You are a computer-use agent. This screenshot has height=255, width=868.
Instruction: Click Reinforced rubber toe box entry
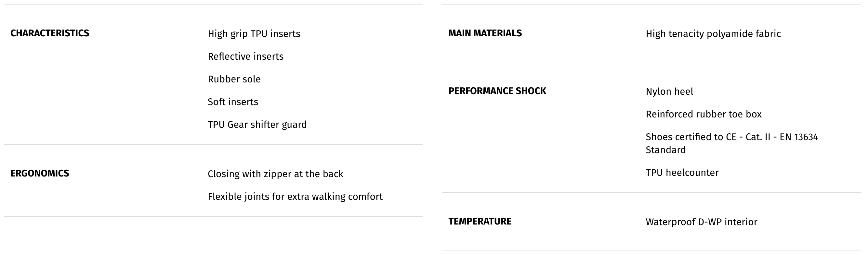pyautogui.click(x=704, y=114)
